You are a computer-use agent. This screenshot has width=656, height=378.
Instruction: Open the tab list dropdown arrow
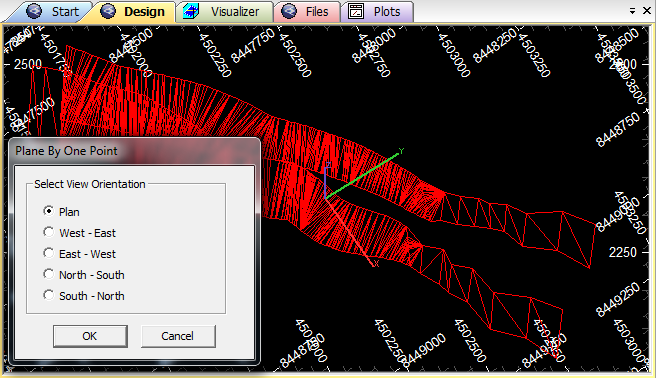coord(633,11)
